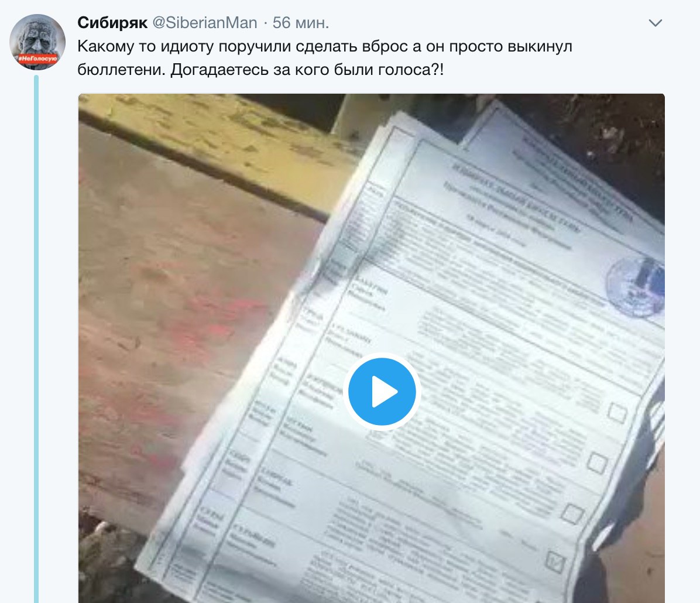Click the second empty ballot checkbox
700x603 pixels.
[597, 462]
